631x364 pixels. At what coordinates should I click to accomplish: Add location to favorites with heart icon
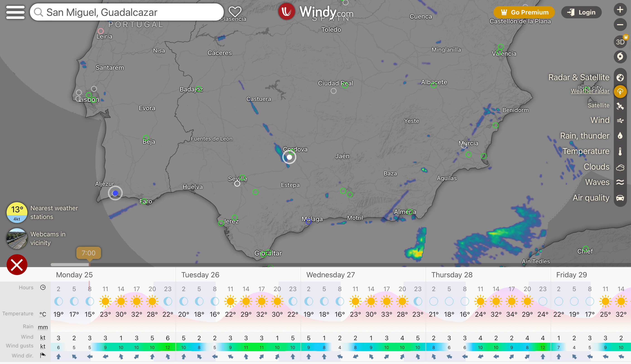(x=235, y=12)
